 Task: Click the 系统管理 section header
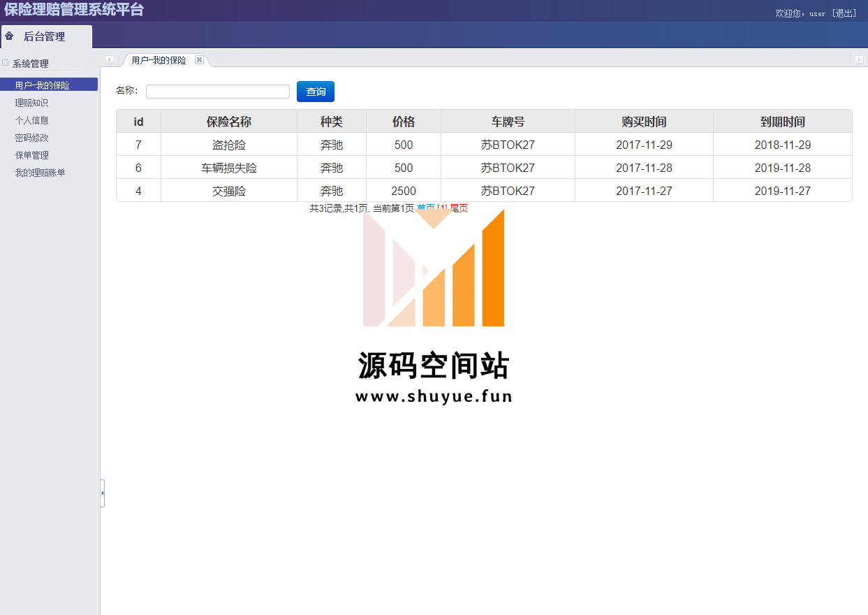coord(31,64)
